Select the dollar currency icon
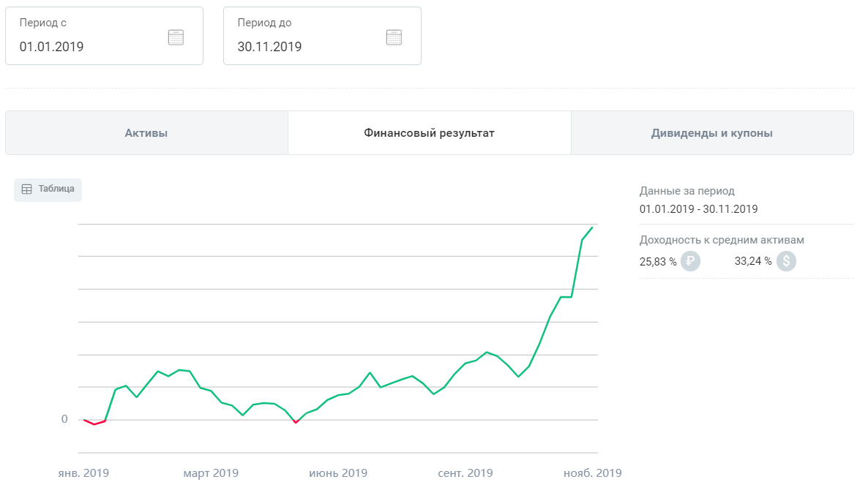Screen dimensions: 868x493 click(786, 261)
